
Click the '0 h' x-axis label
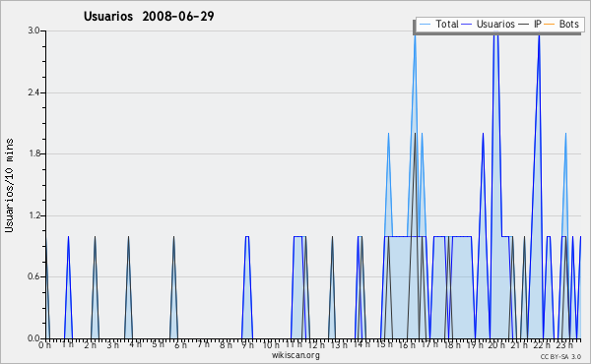pos(44,344)
